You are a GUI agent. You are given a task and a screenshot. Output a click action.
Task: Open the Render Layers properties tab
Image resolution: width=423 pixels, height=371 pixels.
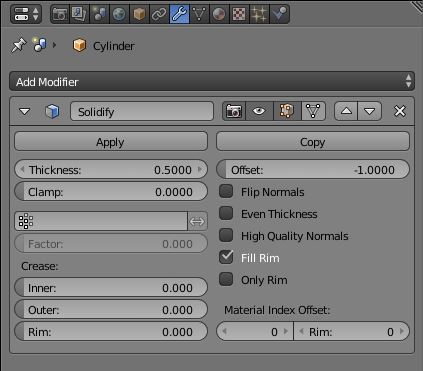click(x=79, y=14)
